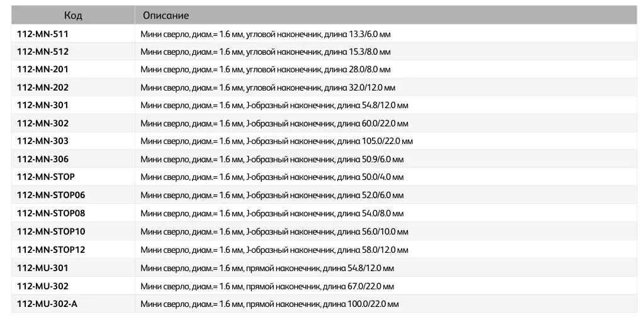Click the code 112-MU-301
The width and height of the screenshot is (644, 317).
(x=43, y=268)
